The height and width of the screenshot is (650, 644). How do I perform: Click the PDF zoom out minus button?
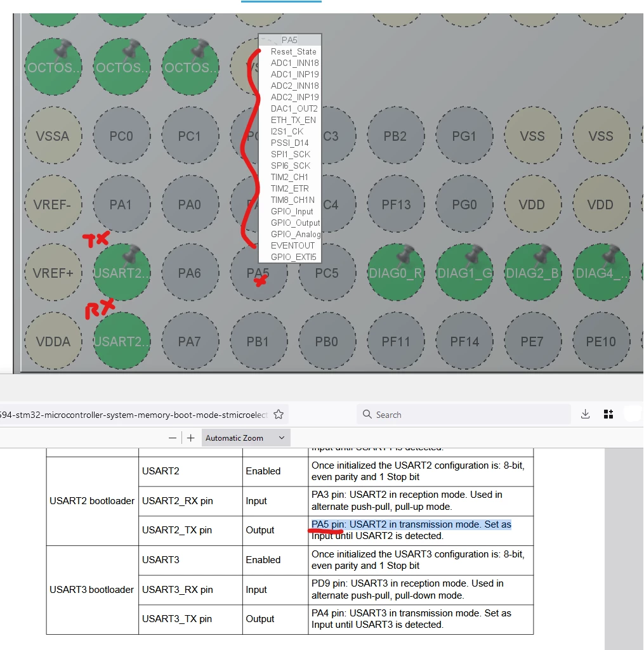click(173, 438)
